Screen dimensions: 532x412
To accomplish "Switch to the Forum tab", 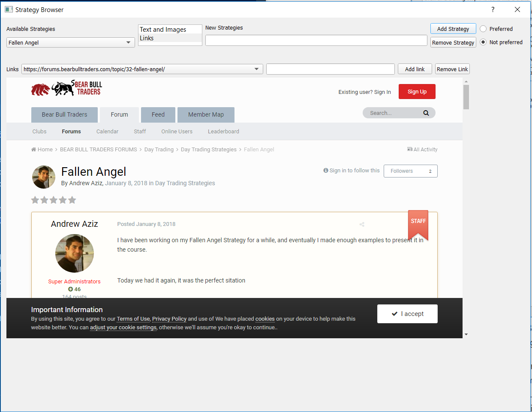I will (119, 114).
